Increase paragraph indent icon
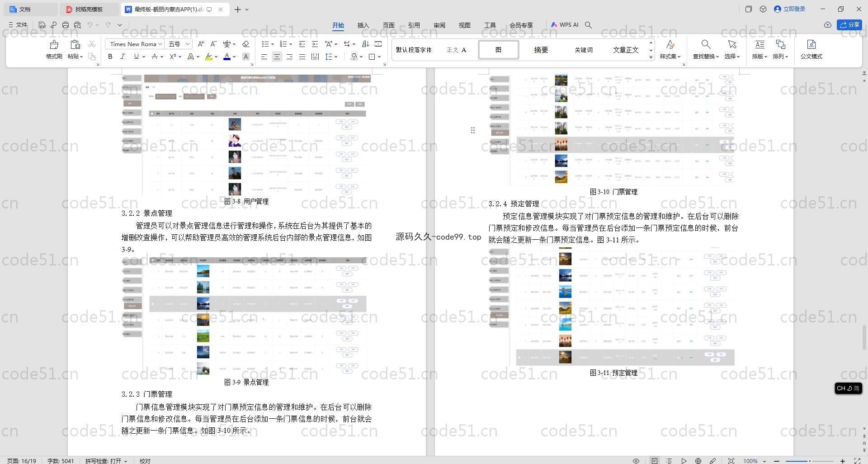The image size is (868, 464). [x=315, y=44]
